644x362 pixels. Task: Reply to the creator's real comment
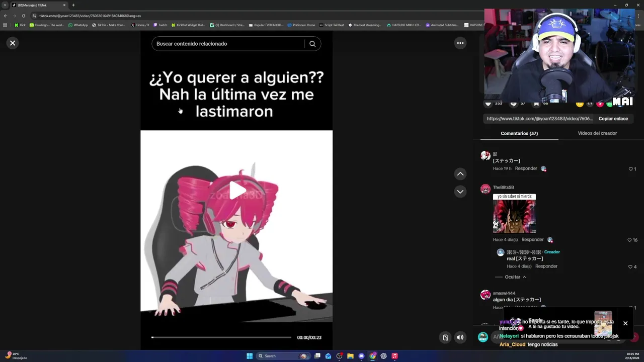pyautogui.click(x=546, y=266)
